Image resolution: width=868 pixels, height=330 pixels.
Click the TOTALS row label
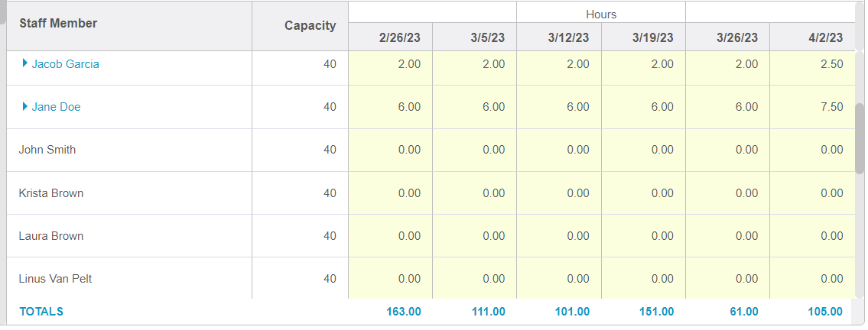[x=41, y=312]
